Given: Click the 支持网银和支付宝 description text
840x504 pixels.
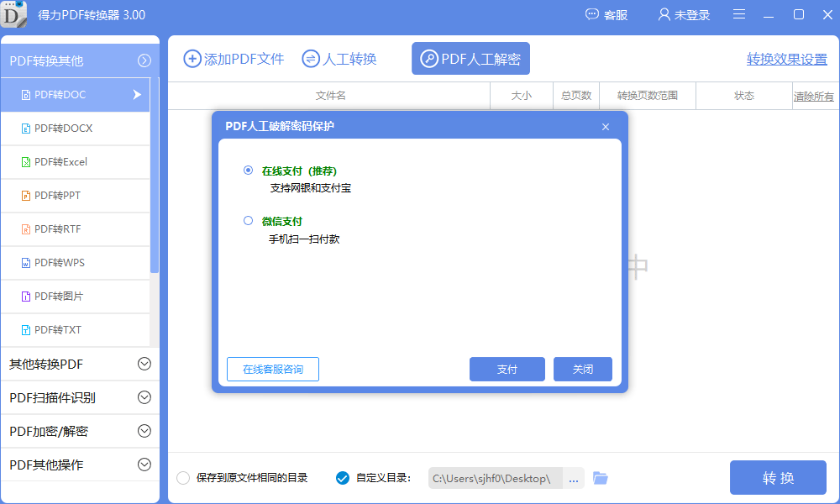Looking at the screenshot, I should 311,188.
